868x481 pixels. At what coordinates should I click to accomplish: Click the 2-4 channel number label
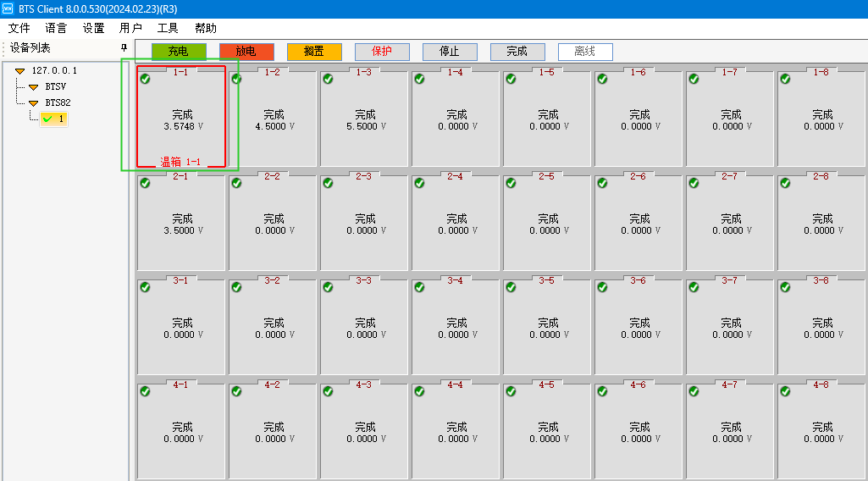point(455,176)
